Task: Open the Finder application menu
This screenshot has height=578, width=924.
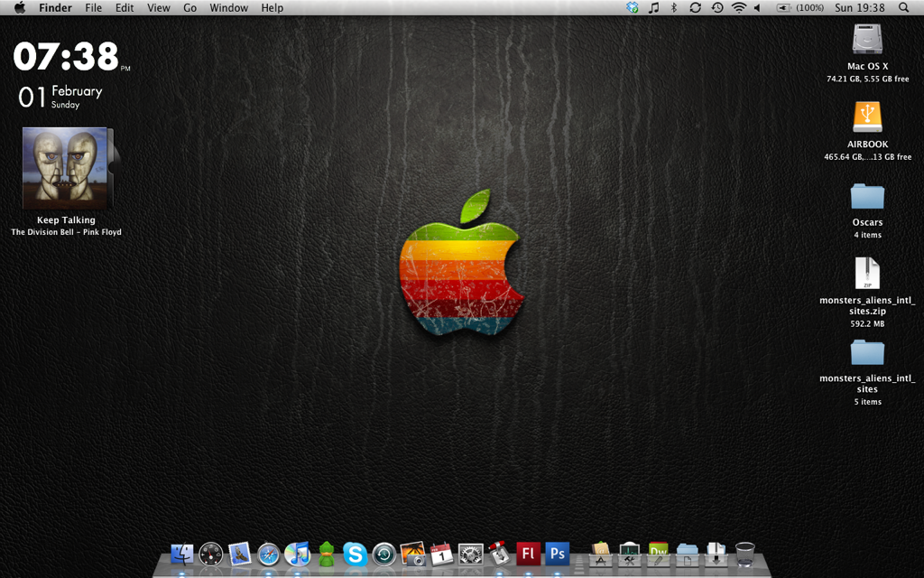Action: pyautogui.click(x=55, y=7)
